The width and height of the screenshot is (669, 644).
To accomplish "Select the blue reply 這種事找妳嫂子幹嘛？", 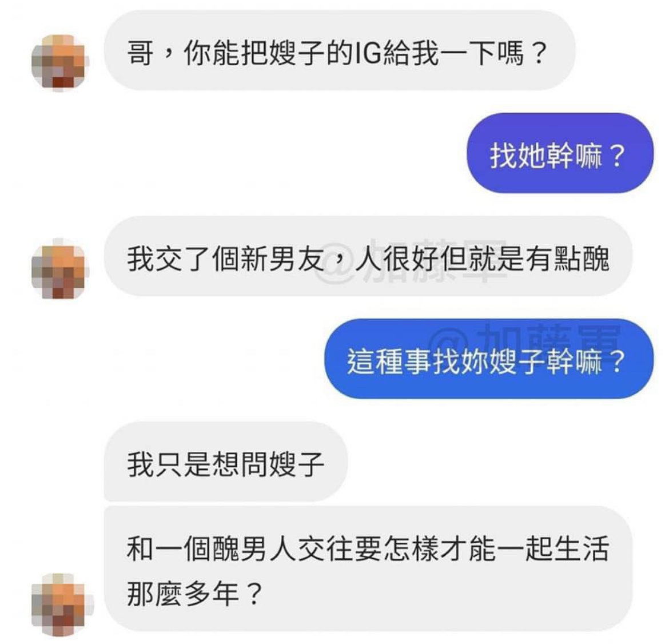I will [x=489, y=359].
